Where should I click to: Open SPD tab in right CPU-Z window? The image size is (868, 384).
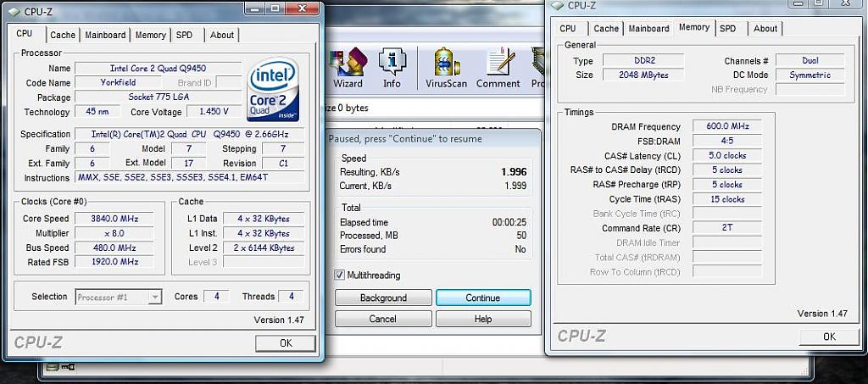coord(728,29)
